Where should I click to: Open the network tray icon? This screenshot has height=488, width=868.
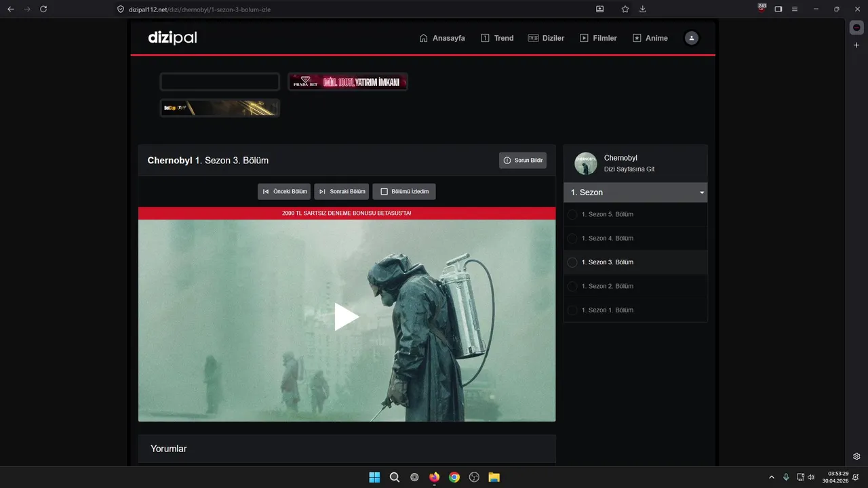[800, 477]
